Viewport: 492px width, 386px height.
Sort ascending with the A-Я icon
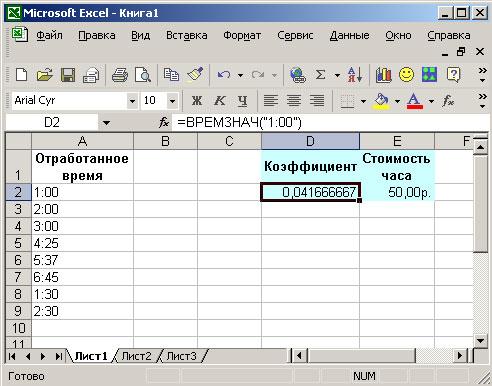click(x=355, y=75)
